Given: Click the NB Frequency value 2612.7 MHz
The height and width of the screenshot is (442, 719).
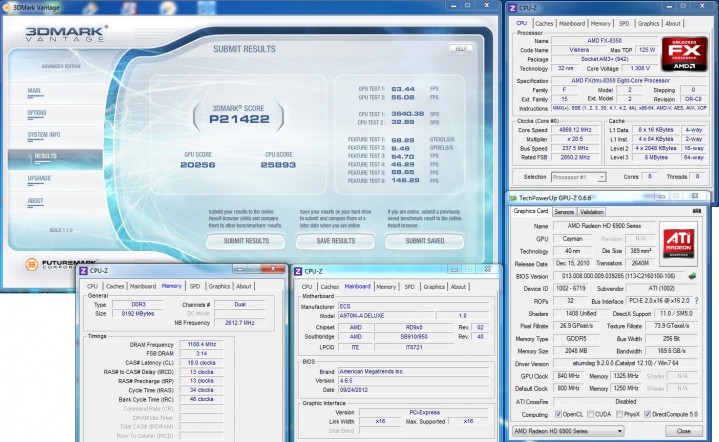Looking at the screenshot, I should (239, 323).
